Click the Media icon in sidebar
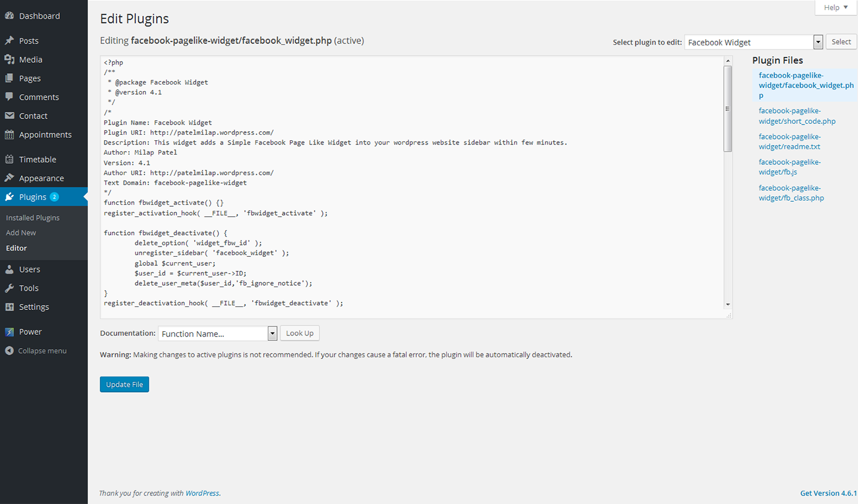The width and height of the screenshot is (858, 504). (10, 59)
